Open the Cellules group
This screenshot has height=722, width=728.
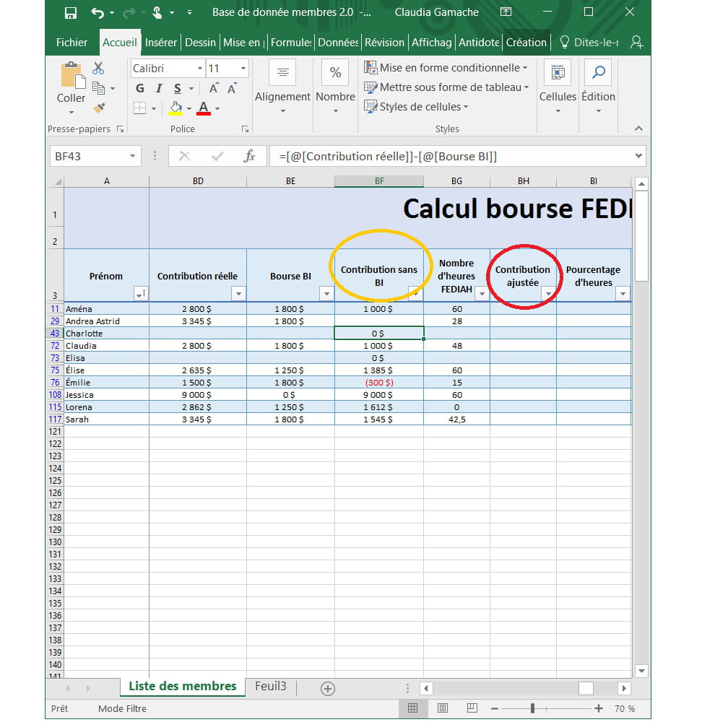[x=558, y=87]
